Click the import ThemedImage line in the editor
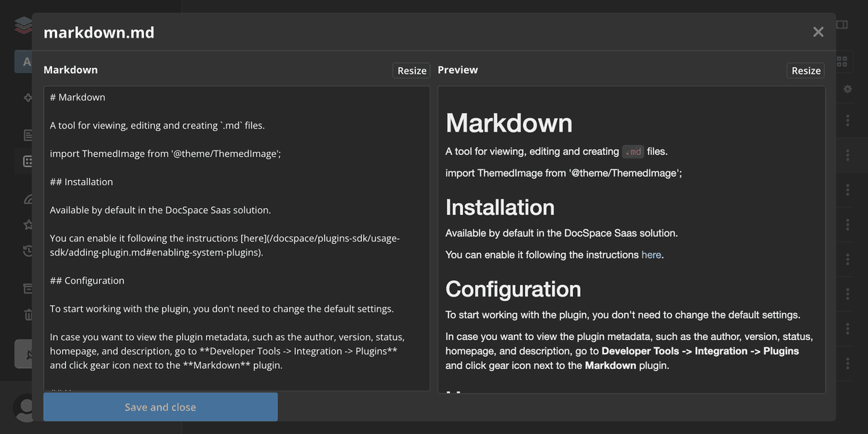 [x=165, y=153]
